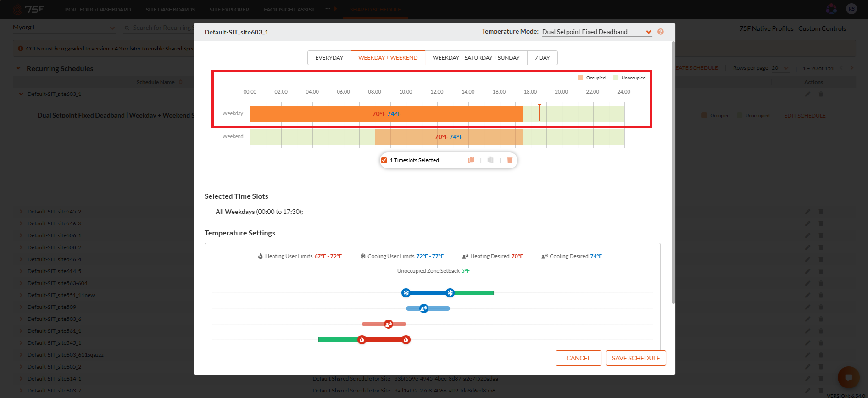Open the Temperature Mode dropdown
Screen dimensions: 868x398
597,32
